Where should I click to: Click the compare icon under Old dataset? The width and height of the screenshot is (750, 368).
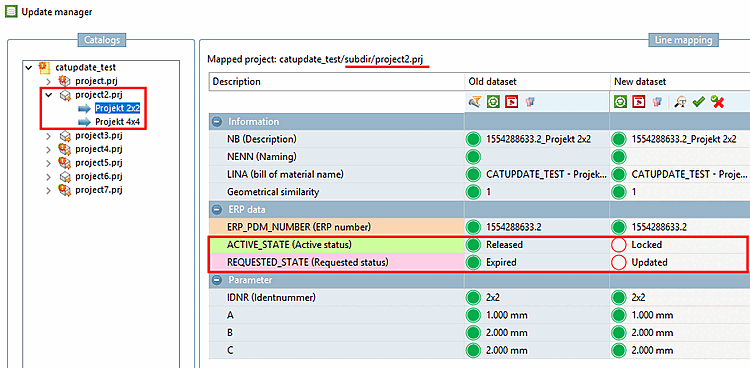click(x=530, y=102)
